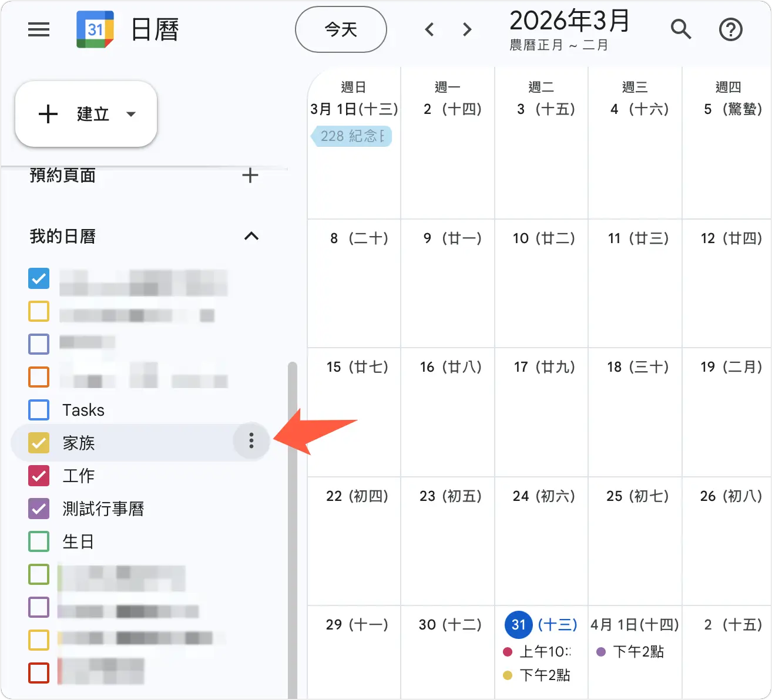Select today's date 31
Screen dimensions: 772x700
(518, 624)
